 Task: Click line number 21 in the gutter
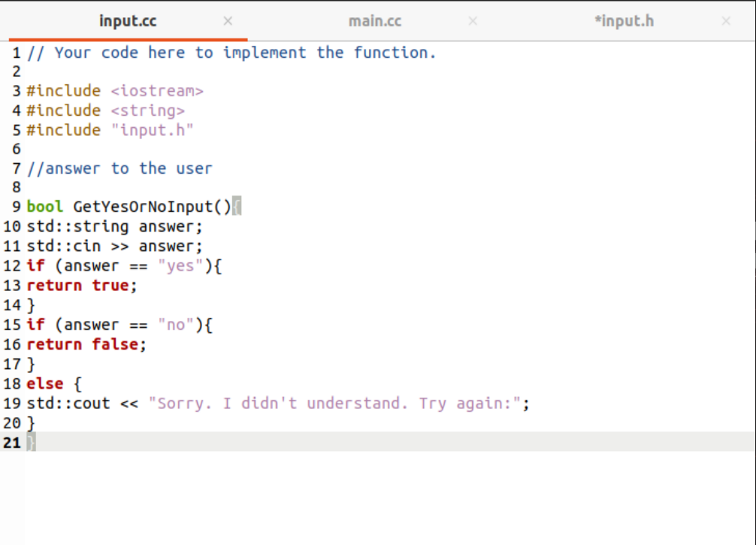(11, 443)
